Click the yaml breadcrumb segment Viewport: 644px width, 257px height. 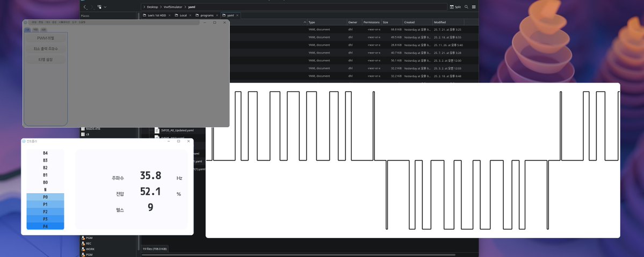tap(191, 7)
